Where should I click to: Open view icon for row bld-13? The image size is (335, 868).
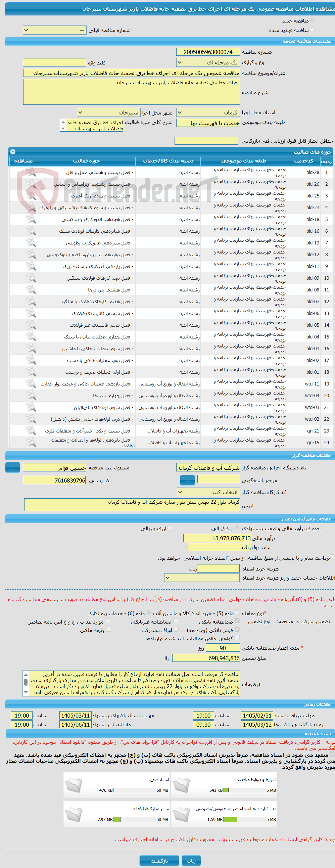[31, 243]
